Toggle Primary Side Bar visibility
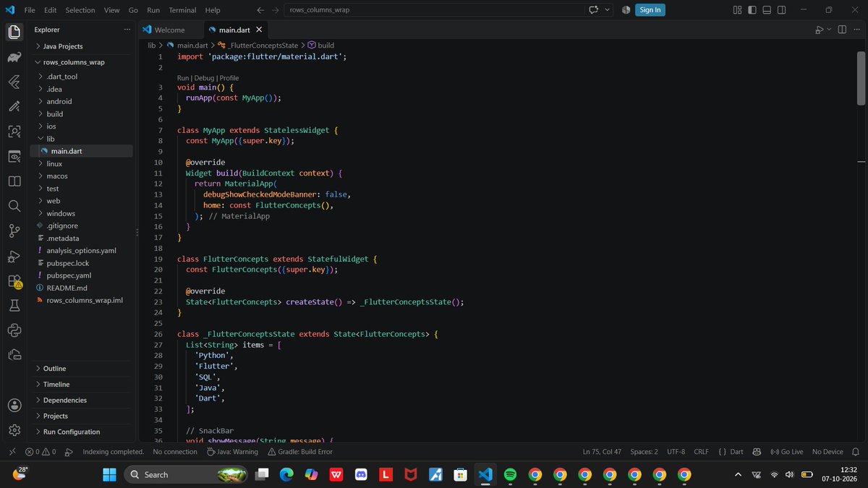This screenshot has width=868, height=488. tap(753, 10)
